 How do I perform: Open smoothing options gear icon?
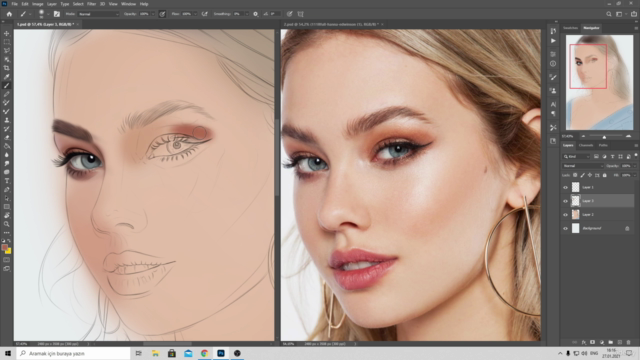[x=256, y=14]
